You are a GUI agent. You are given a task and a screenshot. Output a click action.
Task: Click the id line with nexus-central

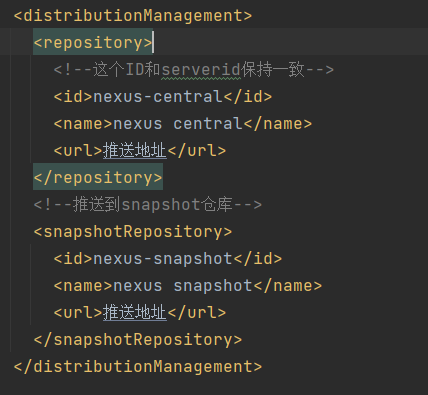click(x=163, y=97)
